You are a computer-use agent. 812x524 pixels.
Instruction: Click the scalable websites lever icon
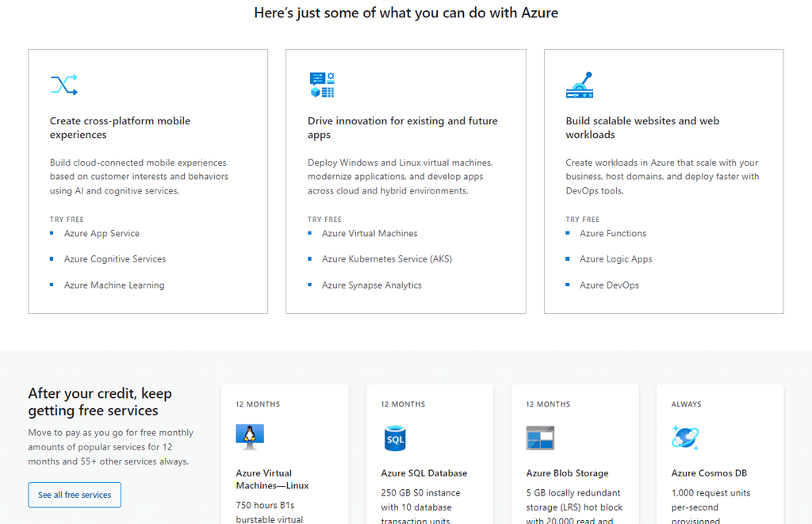pos(580,85)
